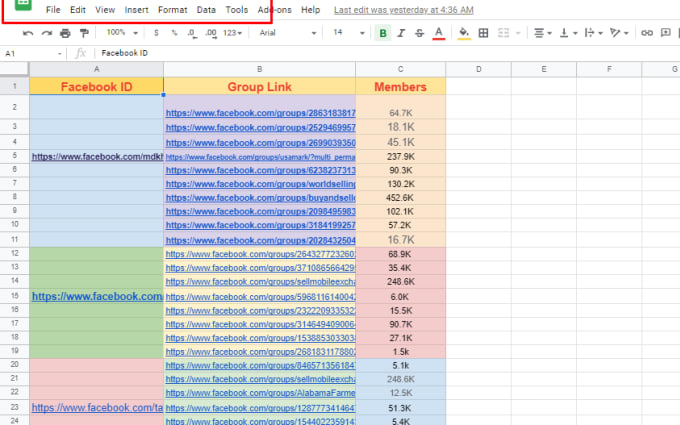Open text rotation dropdown
This screenshot has height=425, width=680.
619,33
